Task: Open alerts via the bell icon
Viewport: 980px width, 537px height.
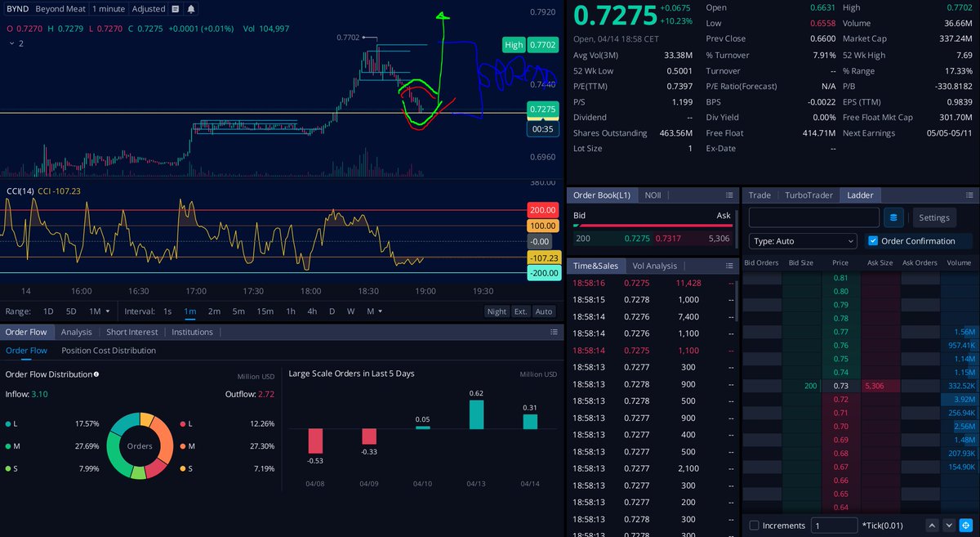Action: coord(191,9)
